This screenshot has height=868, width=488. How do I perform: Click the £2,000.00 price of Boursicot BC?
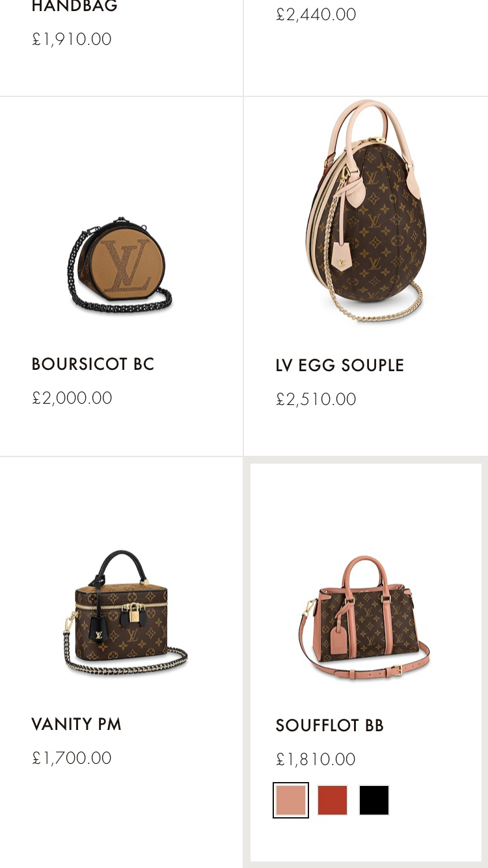(x=72, y=398)
